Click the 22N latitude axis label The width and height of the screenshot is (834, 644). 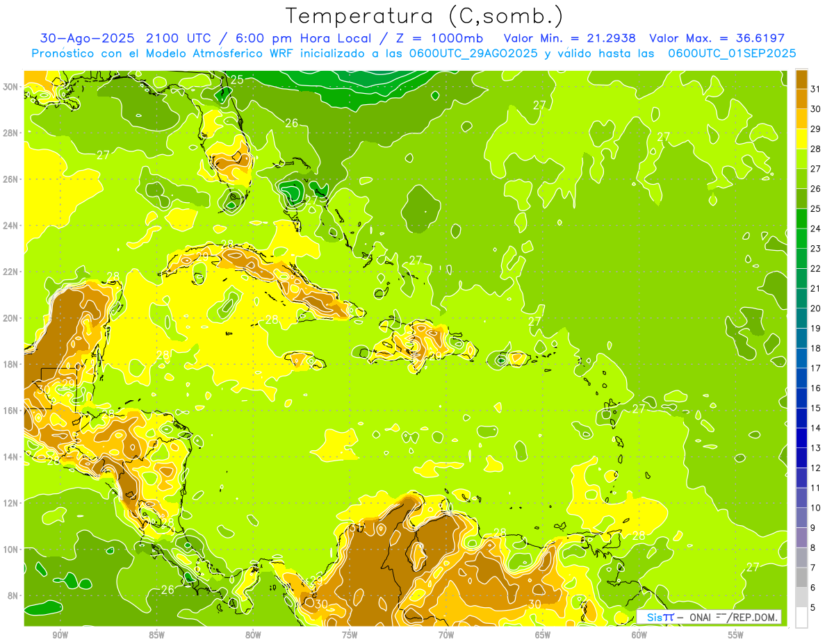coord(10,272)
